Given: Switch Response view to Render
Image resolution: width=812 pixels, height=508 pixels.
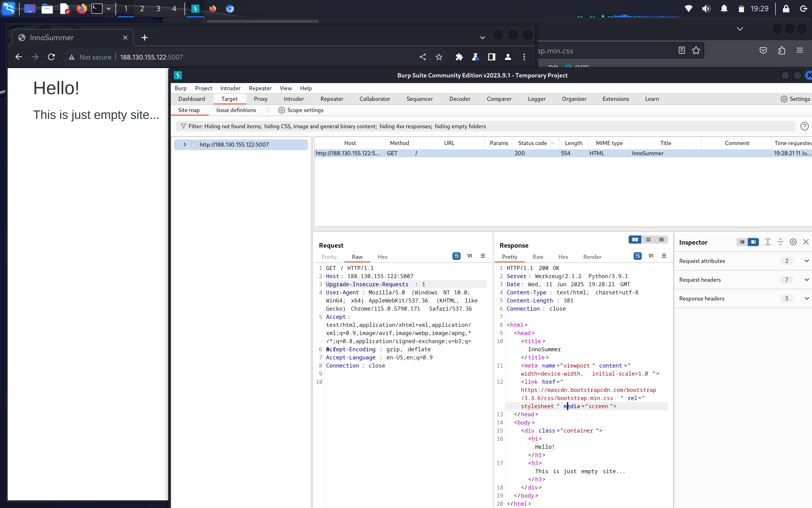Looking at the screenshot, I should 592,257.
